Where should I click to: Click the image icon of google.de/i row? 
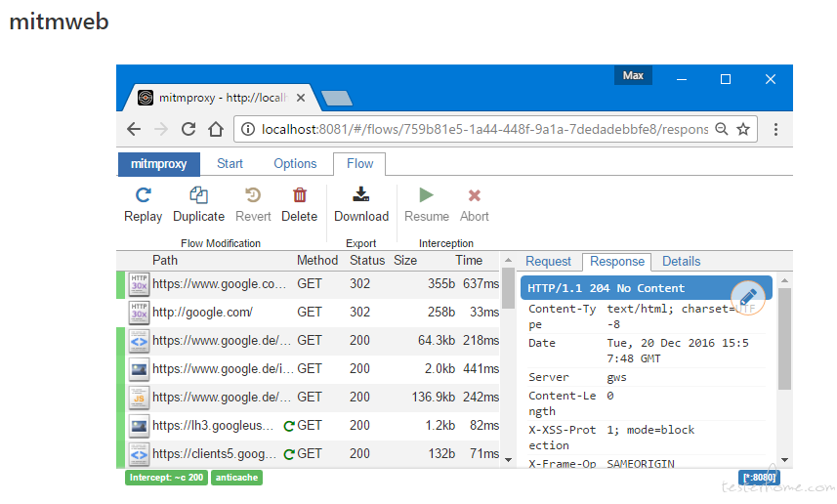pos(139,369)
